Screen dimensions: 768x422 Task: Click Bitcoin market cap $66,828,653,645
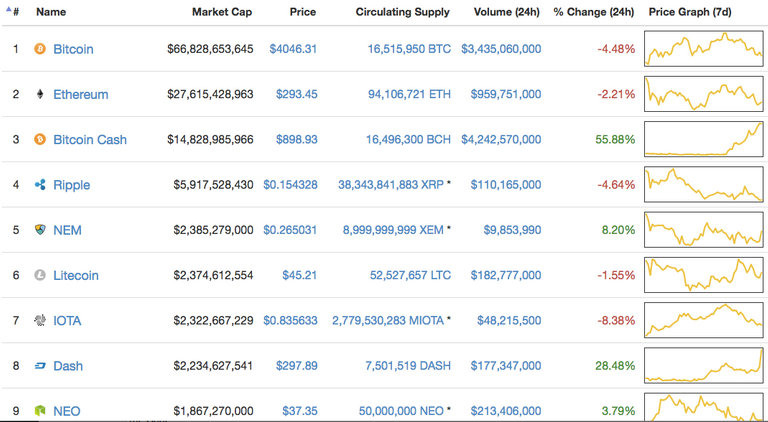click(x=210, y=49)
